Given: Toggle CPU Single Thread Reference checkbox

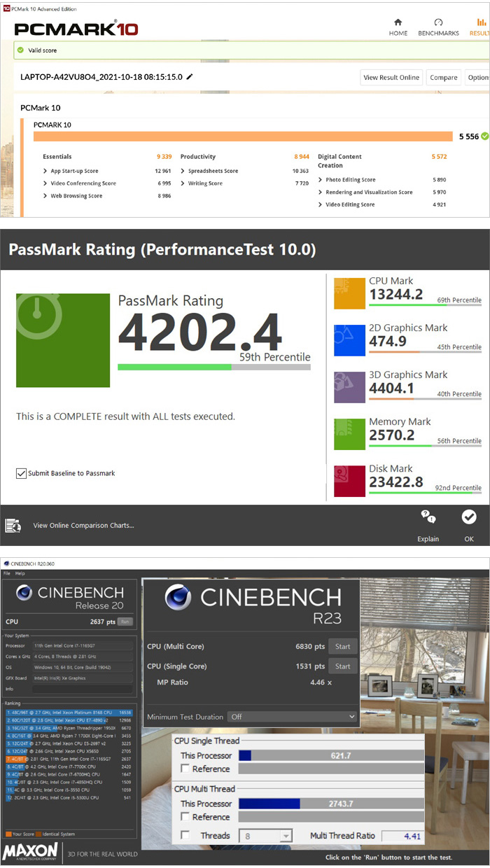Looking at the screenshot, I should [185, 769].
